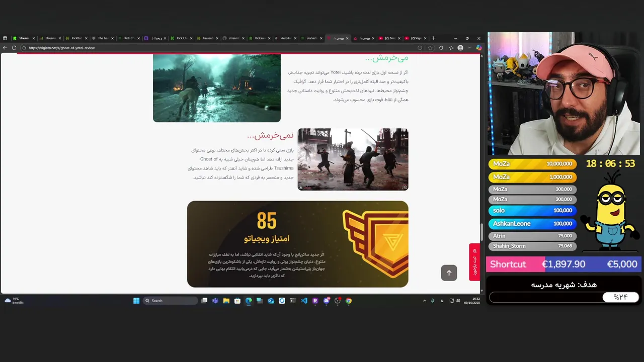Screen dimensions: 644x362
Task: Open Visual Studio Code from taskbar
Action: 304,301
